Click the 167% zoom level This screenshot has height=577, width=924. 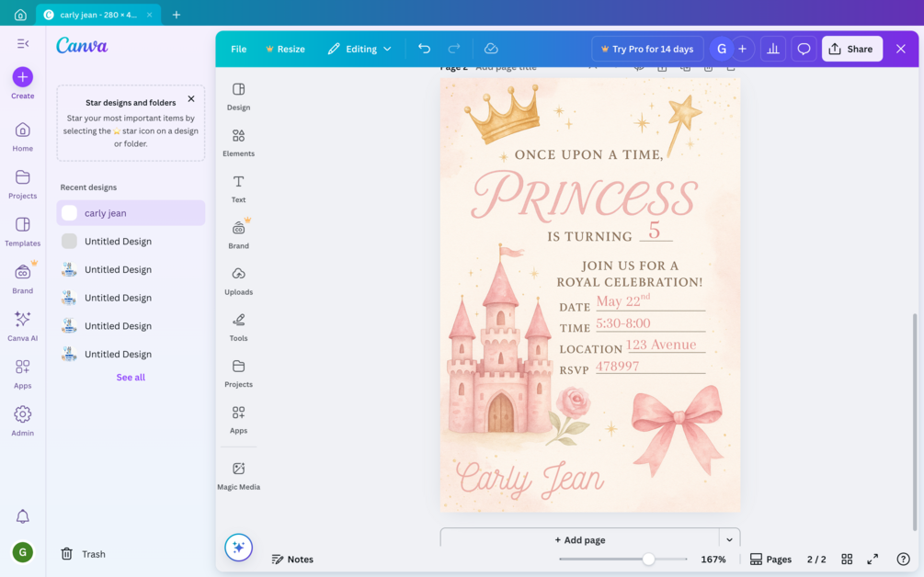click(713, 559)
